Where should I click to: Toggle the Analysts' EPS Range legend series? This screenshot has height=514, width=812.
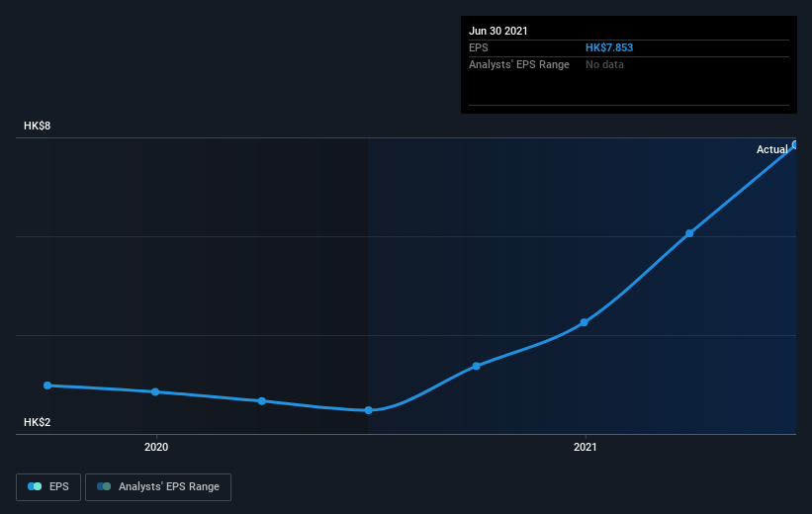pos(158,487)
